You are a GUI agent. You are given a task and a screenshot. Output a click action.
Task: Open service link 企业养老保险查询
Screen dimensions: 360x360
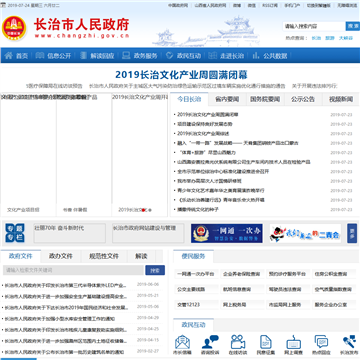pos(242,274)
